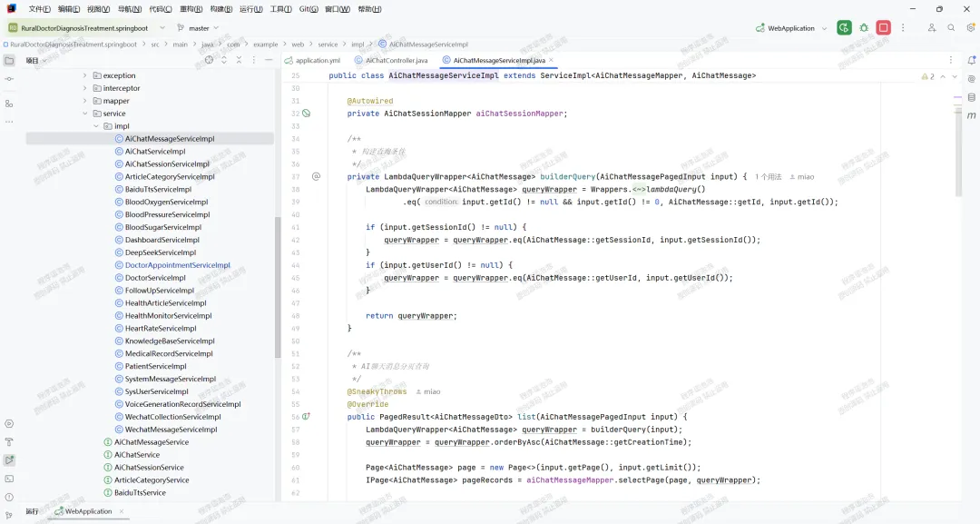Screen dimensions: 980x524
Task: Open the 文件(F) menu
Action: pyautogui.click(x=39, y=9)
